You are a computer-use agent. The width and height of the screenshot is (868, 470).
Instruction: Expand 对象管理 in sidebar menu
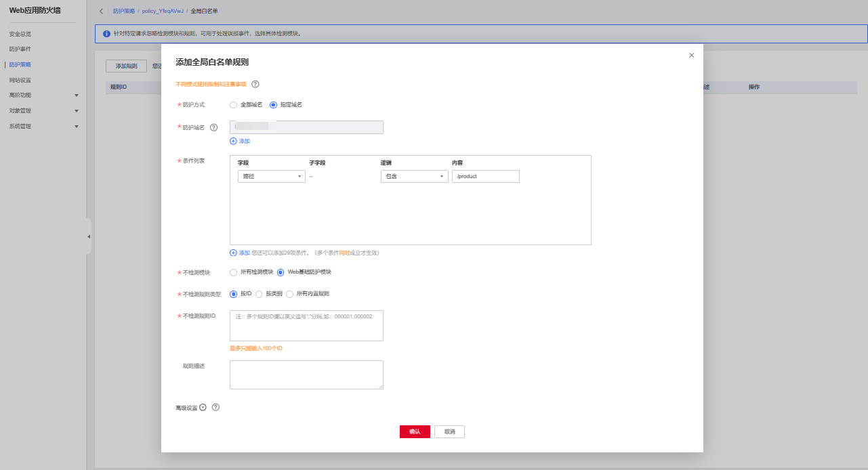(43, 110)
